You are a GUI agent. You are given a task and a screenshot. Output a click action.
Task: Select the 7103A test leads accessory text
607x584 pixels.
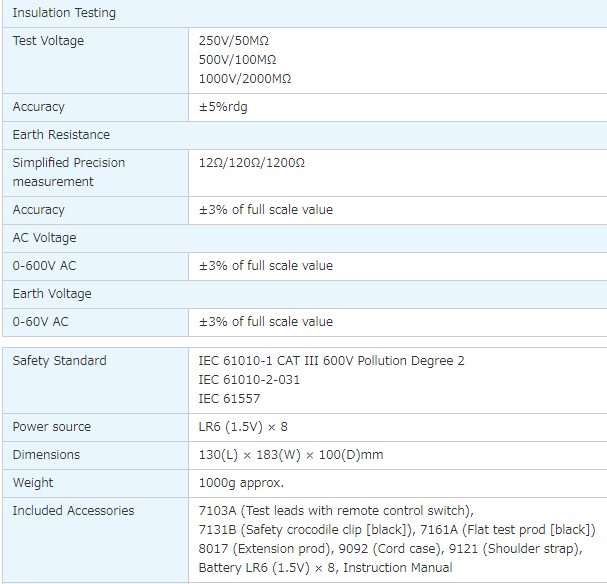(x=336, y=511)
